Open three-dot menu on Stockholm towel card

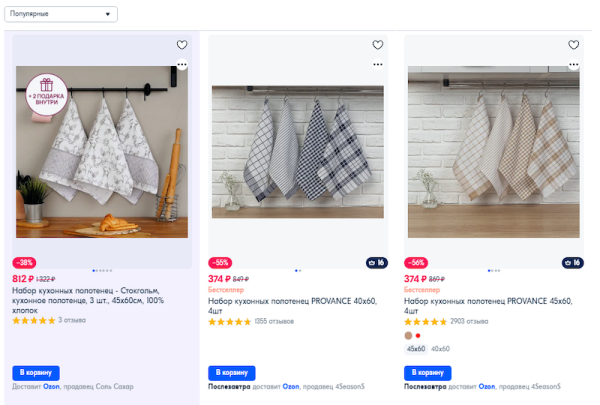181,64
